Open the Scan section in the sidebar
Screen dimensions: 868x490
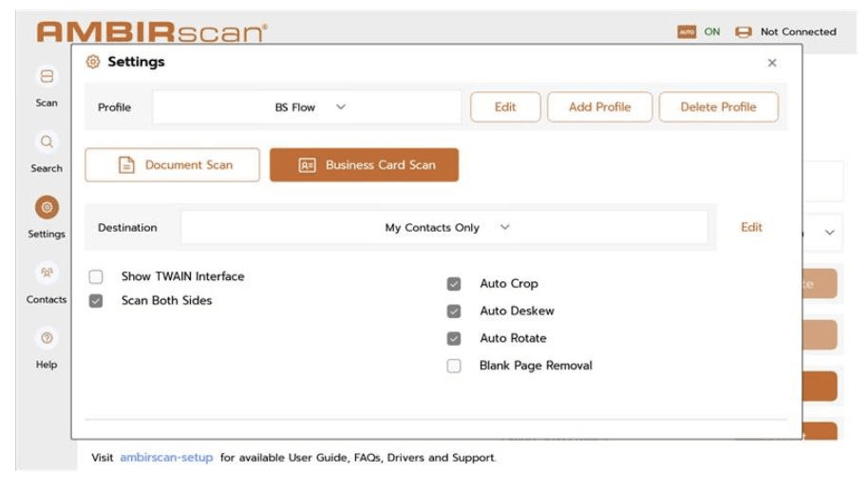[47, 86]
